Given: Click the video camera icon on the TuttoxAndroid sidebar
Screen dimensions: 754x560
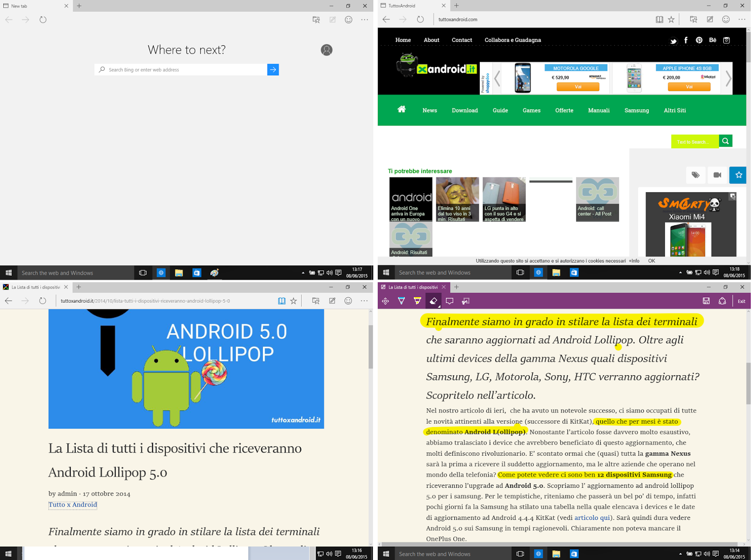Looking at the screenshot, I should pos(717,175).
